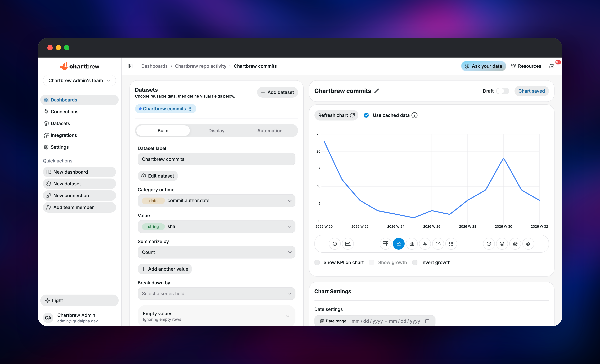Switch to the Automation tab
The width and height of the screenshot is (600, 364).
[x=270, y=131]
